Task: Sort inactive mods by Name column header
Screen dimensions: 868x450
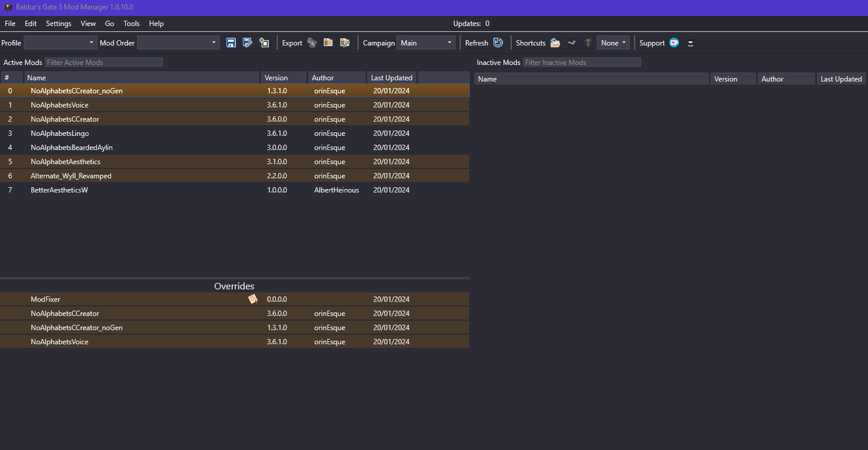Action: 591,79
